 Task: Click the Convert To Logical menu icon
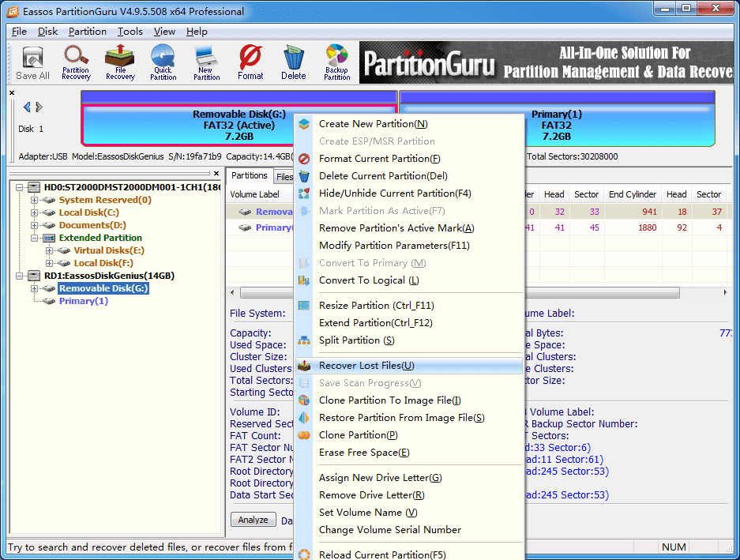(304, 280)
